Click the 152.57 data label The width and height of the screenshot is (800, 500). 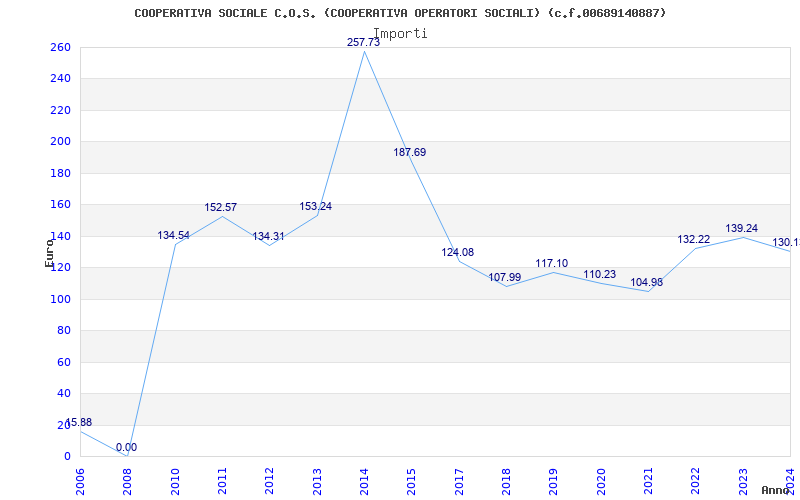(220, 207)
